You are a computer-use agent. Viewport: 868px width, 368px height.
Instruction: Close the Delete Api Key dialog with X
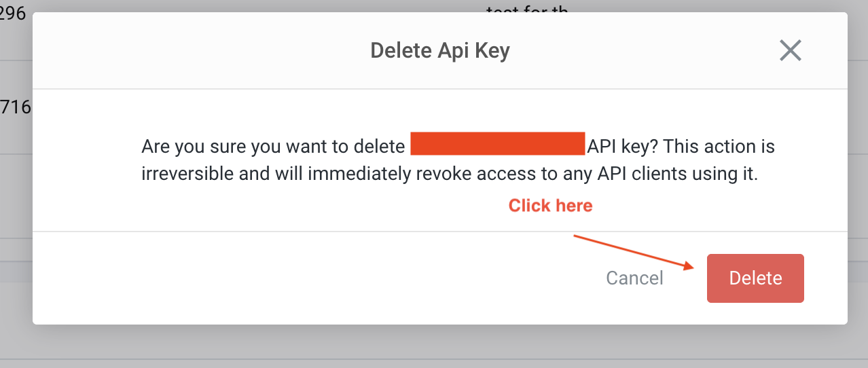click(790, 51)
